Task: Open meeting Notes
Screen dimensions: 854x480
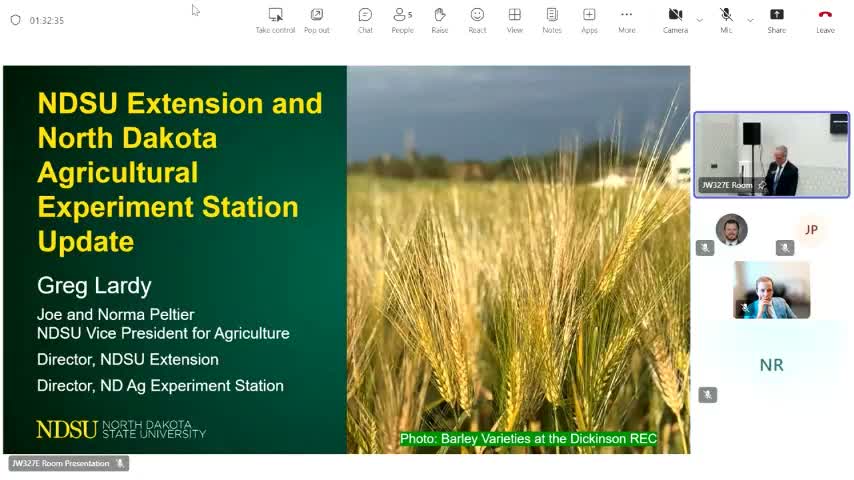Action: click(x=551, y=19)
